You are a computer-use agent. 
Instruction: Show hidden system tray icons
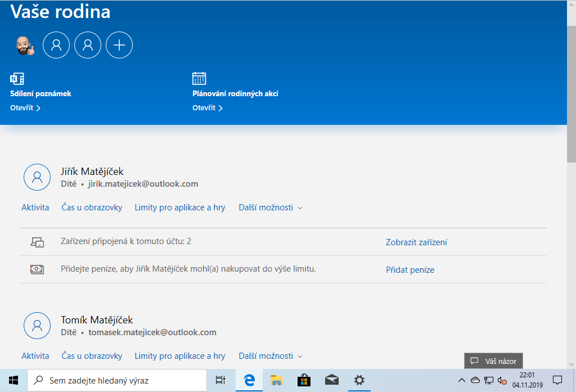pyautogui.click(x=462, y=381)
